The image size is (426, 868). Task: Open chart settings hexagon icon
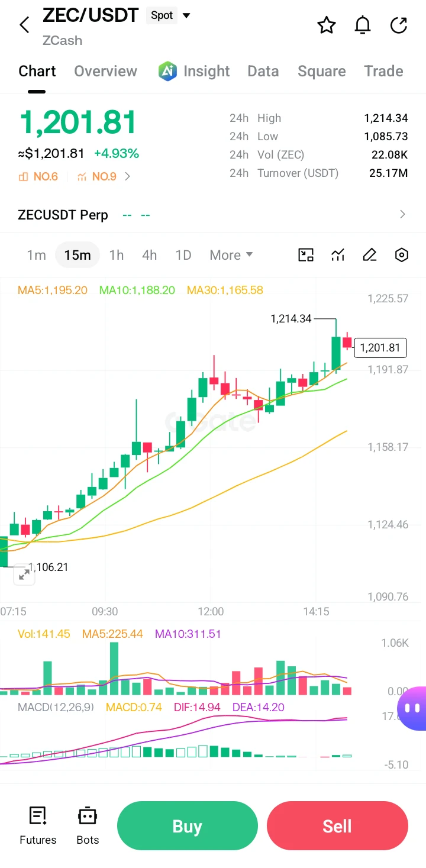[x=402, y=255]
